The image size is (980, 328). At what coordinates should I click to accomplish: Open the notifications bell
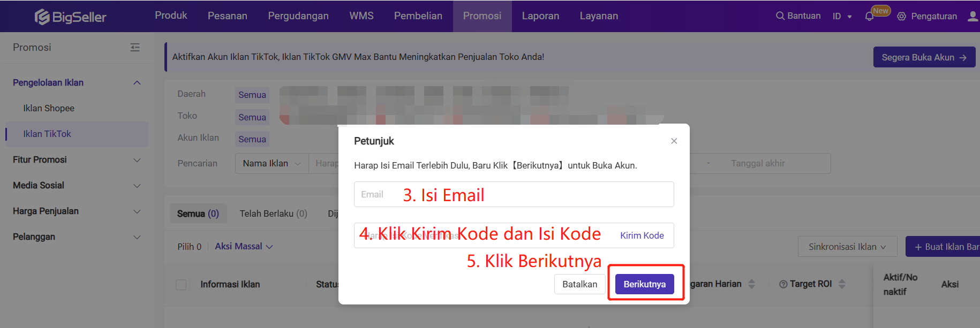coord(869,17)
